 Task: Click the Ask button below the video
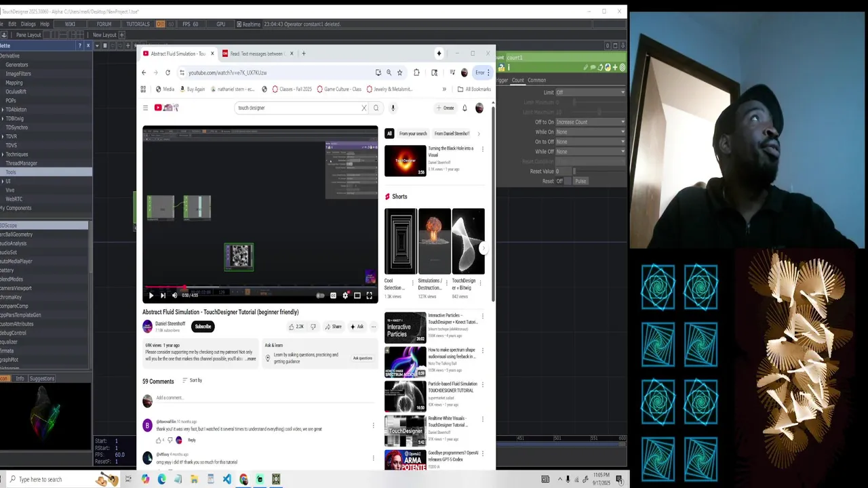[357, 327]
